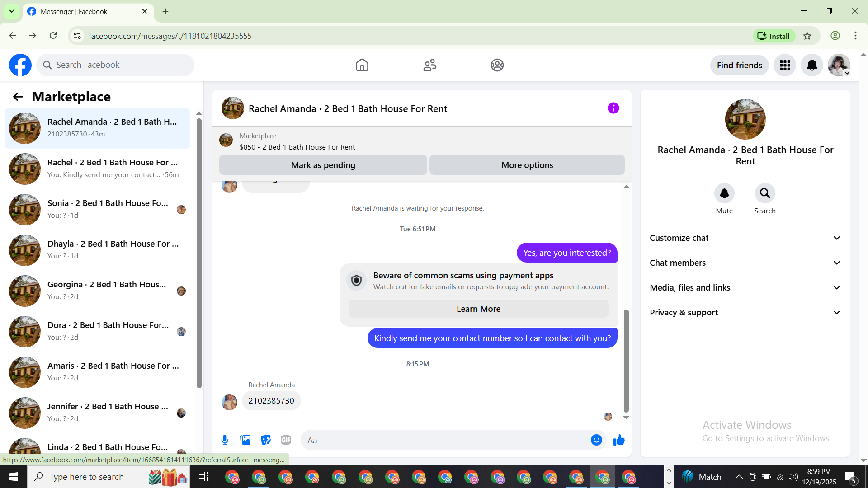
Task: Open the Friends tab in the top navigation
Action: coord(429,66)
